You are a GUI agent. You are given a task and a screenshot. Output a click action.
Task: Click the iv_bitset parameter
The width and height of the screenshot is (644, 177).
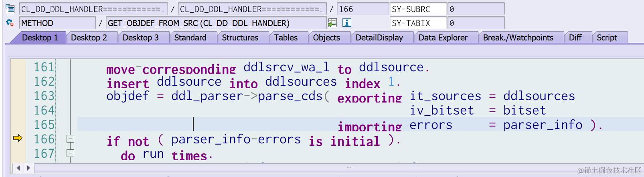[x=441, y=111]
